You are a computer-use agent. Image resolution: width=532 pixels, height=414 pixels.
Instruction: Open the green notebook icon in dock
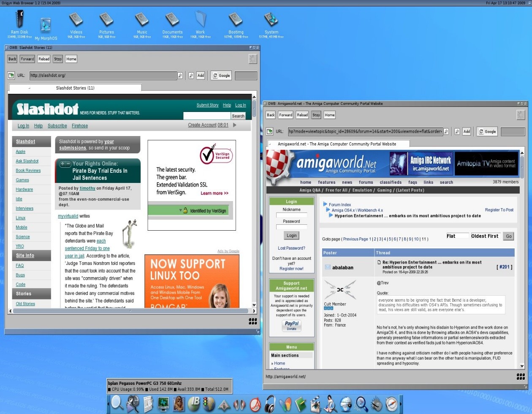click(x=300, y=404)
